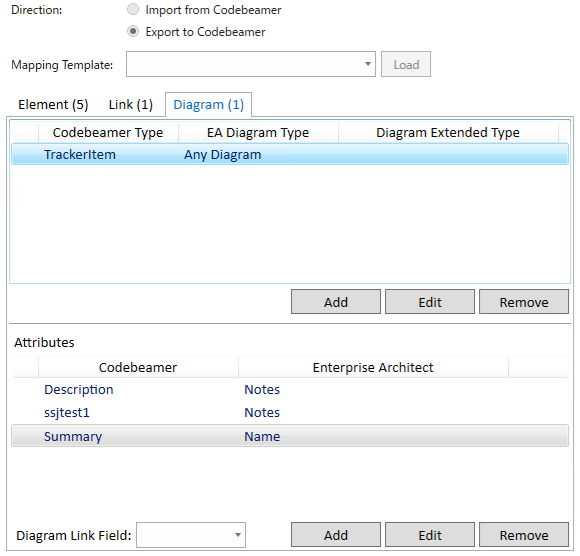The width and height of the screenshot is (580, 556).
Task: Remove the selected diagram type mapping
Action: [523, 302]
